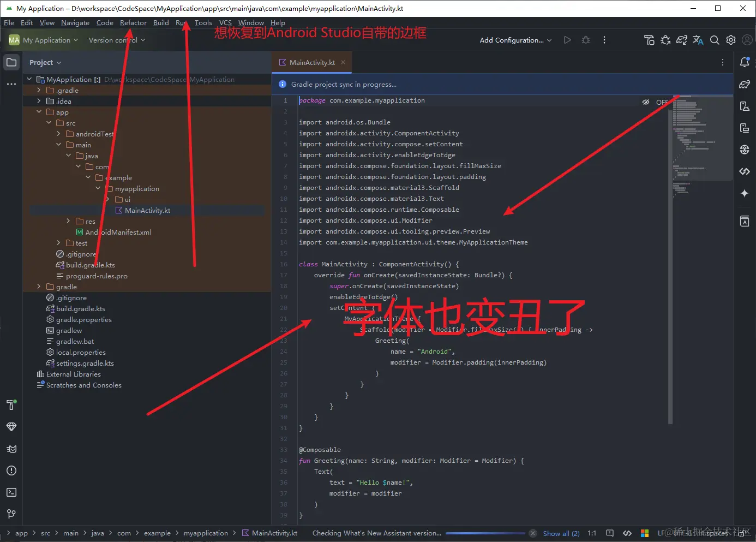The image size is (756, 542).
Task: Close the MainActivity.kt tab
Action: 343,62
